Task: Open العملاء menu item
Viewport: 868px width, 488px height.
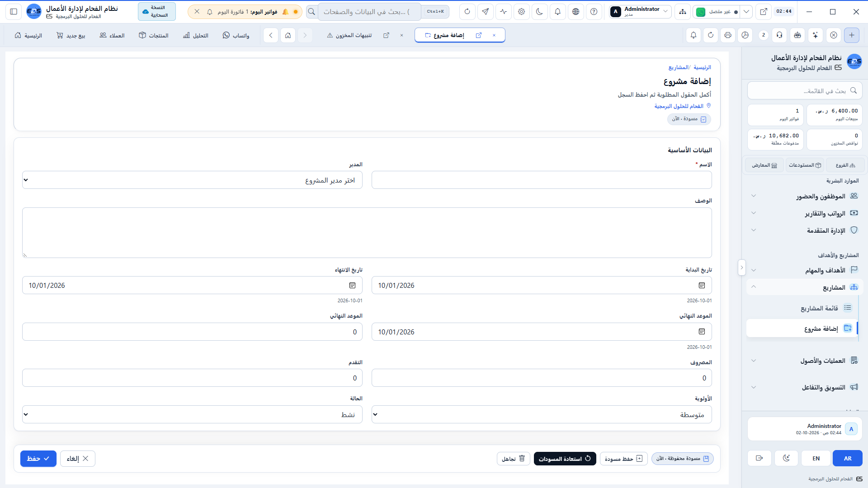Action: tap(112, 35)
